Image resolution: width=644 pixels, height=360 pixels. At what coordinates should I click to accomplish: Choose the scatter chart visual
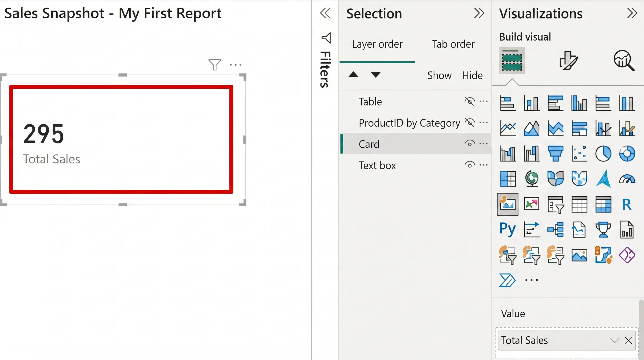click(x=579, y=154)
